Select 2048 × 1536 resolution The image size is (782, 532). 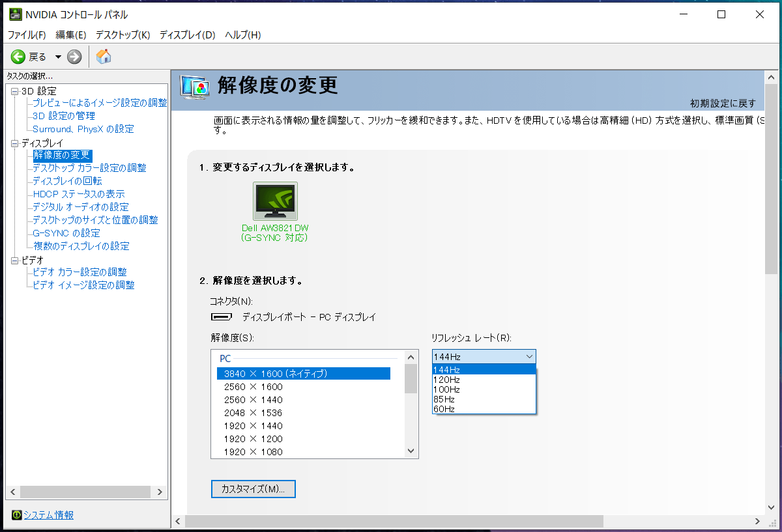pos(304,413)
